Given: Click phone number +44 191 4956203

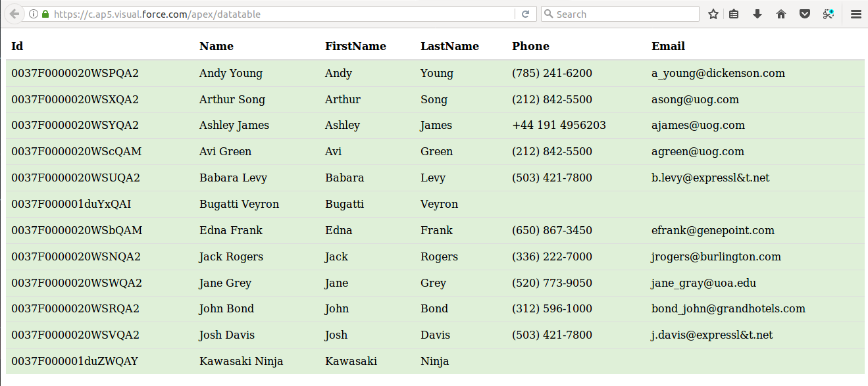Looking at the screenshot, I should [559, 125].
